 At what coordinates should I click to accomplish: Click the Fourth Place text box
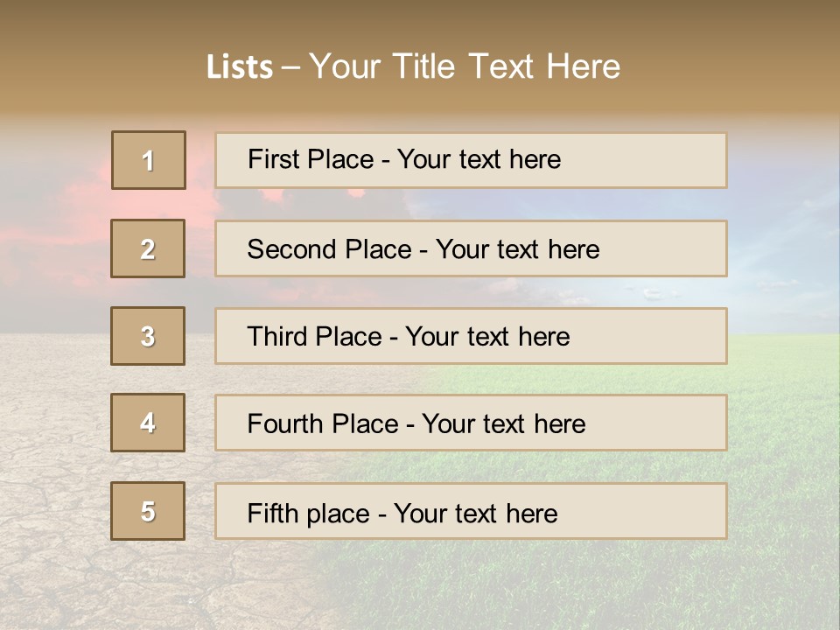[471, 423]
